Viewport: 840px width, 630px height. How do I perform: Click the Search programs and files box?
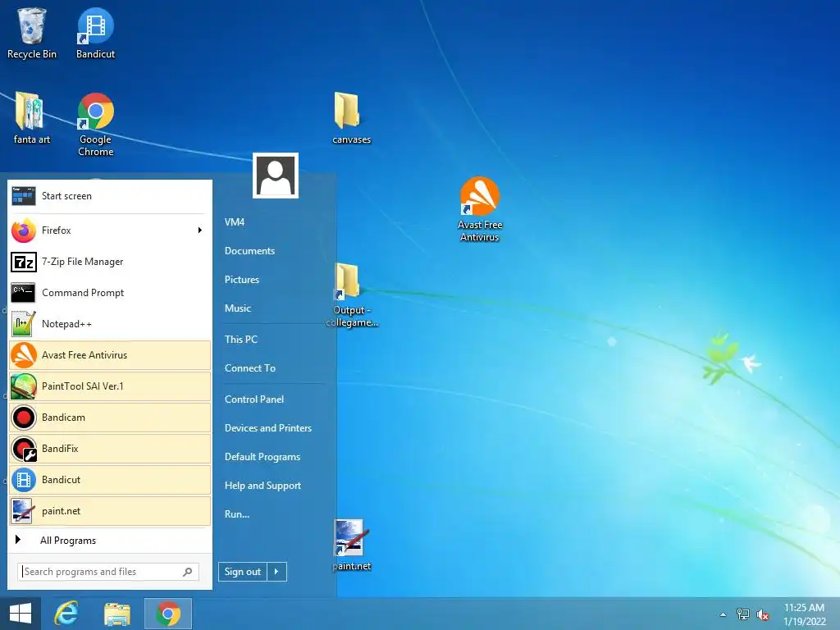click(x=108, y=572)
